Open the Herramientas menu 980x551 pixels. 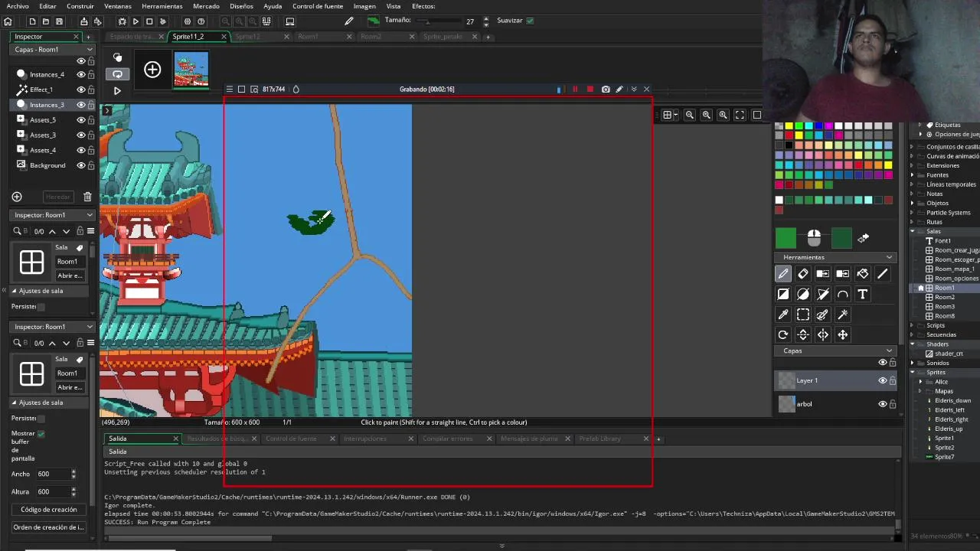[x=162, y=6]
